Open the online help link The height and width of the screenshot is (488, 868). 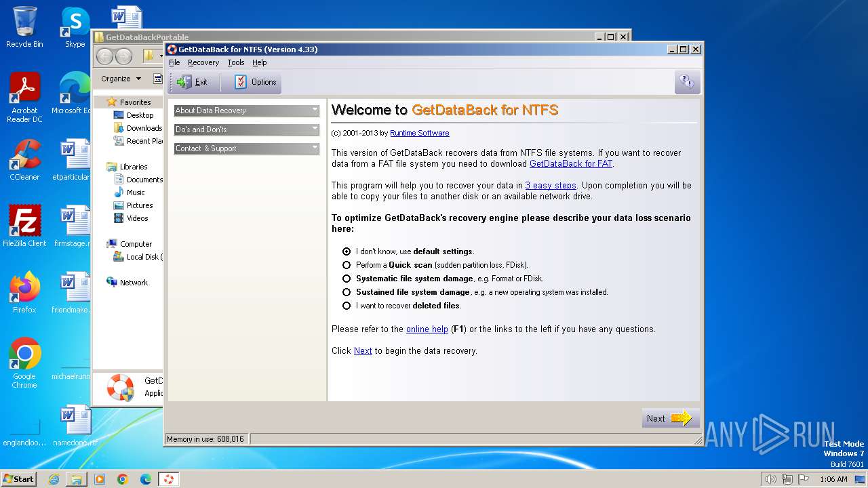click(427, 329)
